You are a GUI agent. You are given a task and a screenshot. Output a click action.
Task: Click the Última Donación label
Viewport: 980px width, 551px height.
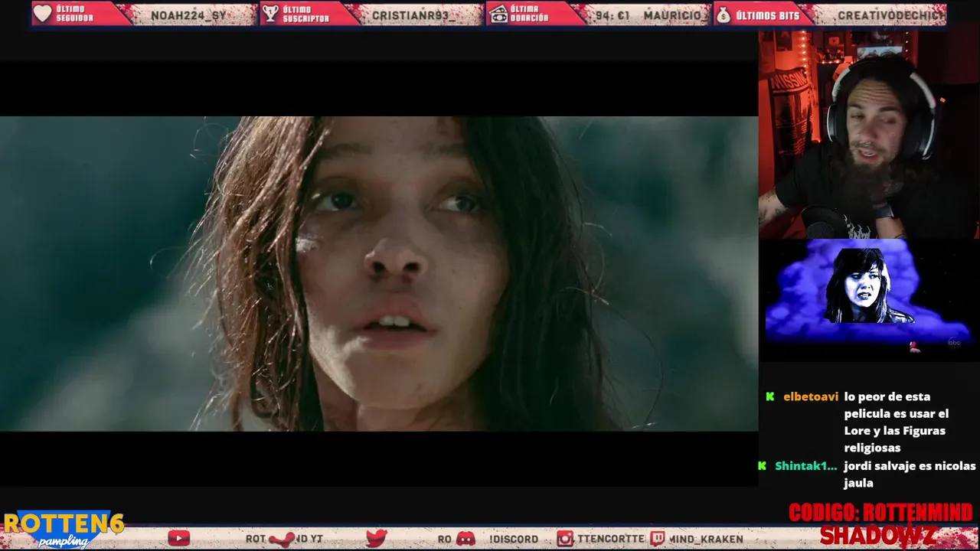coord(530,14)
